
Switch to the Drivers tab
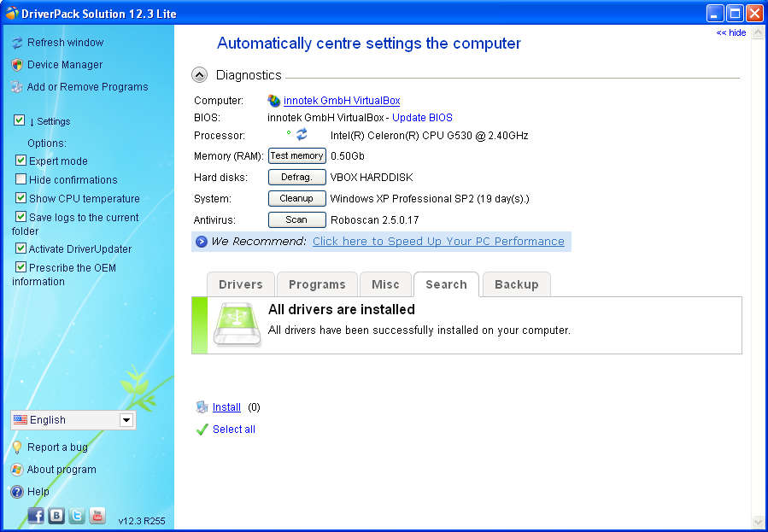pos(241,284)
